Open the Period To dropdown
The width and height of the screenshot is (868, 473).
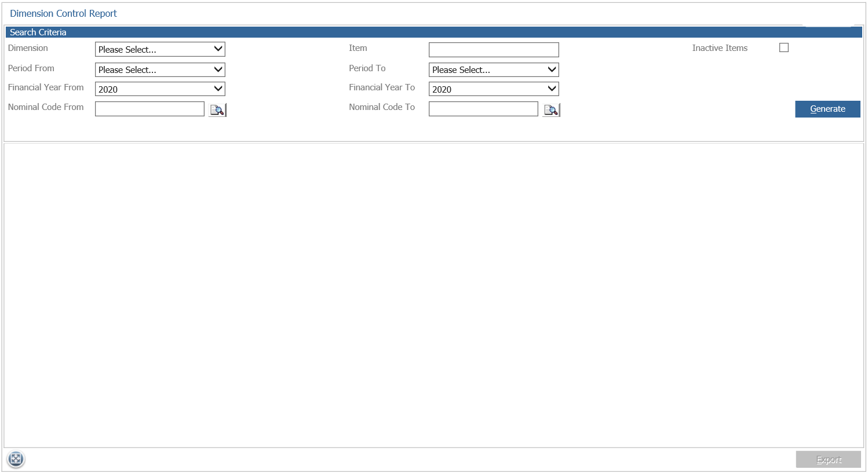point(490,69)
